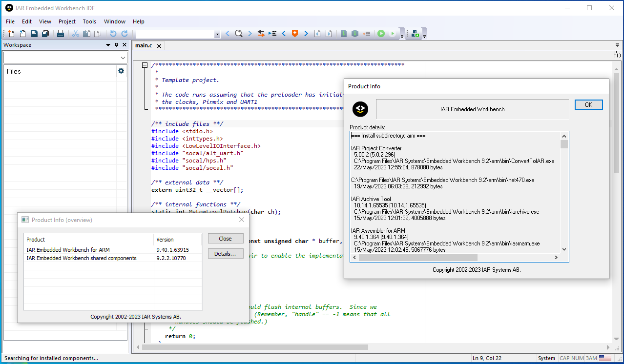Click Download and Debug green play icon
The height and width of the screenshot is (364, 624).
[x=381, y=34]
